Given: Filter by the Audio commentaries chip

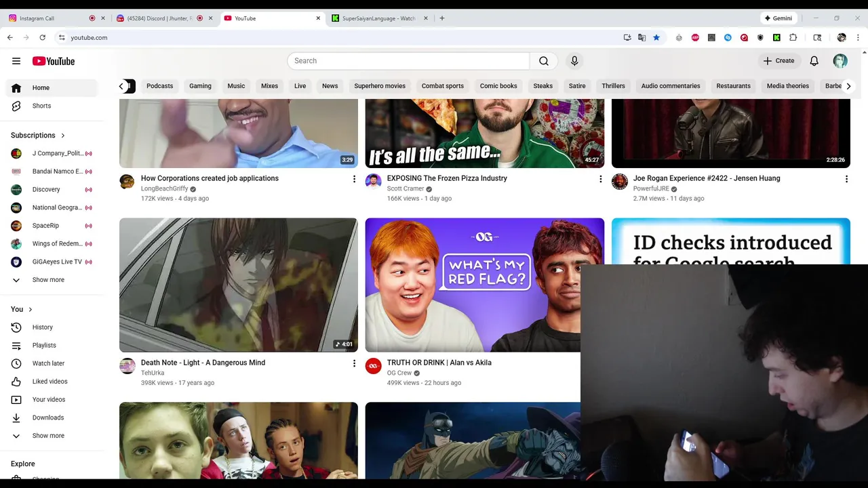Looking at the screenshot, I should [x=671, y=86].
